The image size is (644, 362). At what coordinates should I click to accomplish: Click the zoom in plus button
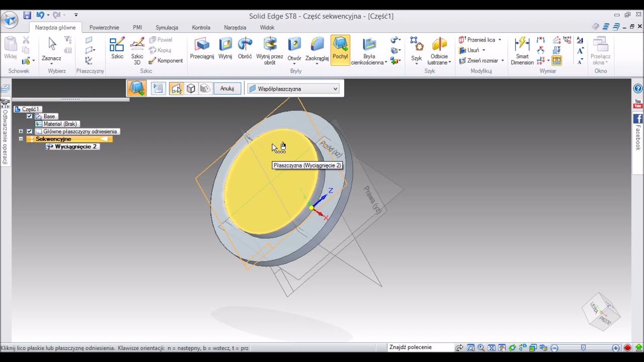click(x=616, y=348)
